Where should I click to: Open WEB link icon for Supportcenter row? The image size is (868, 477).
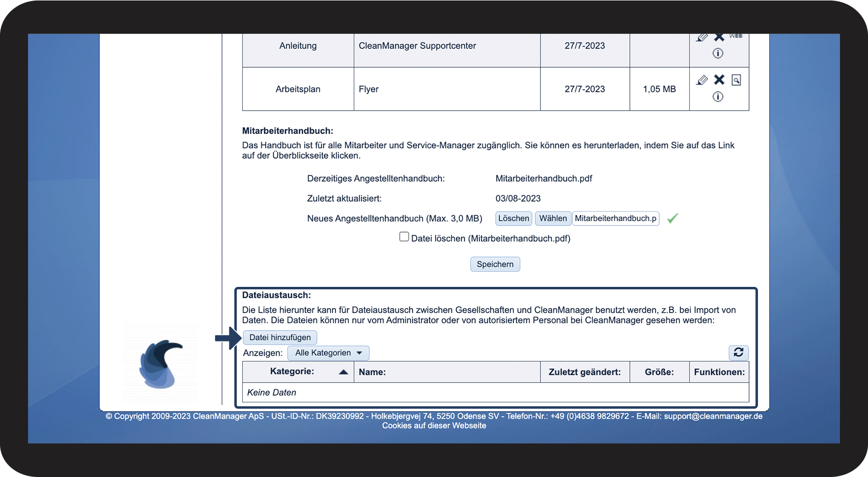tap(735, 36)
